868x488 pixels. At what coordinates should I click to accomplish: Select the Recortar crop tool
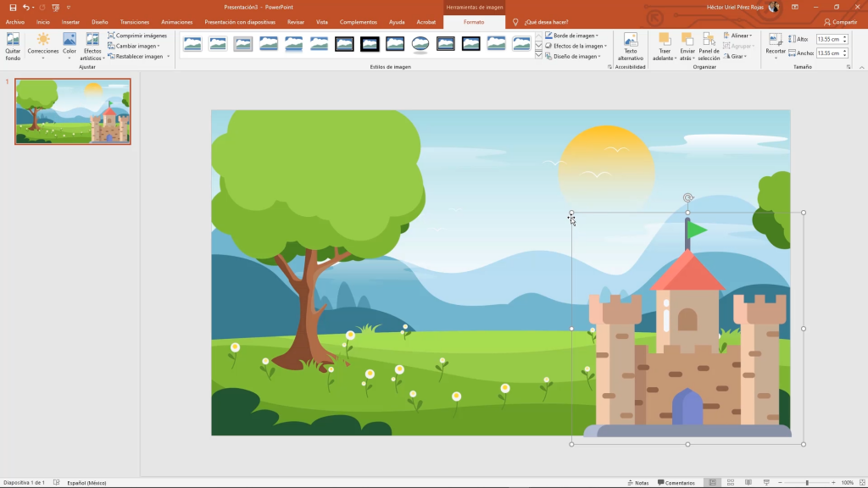[775, 45]
